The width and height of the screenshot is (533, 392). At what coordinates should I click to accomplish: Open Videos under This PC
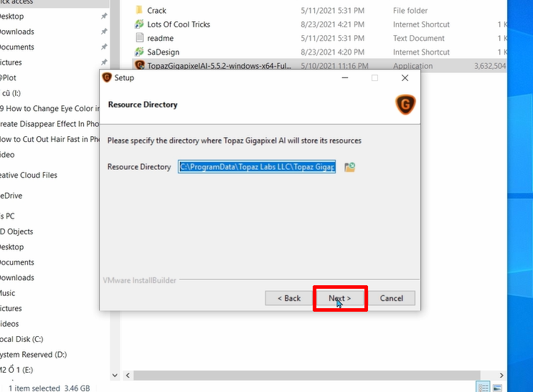pyautogui.click(x=9, y=324)
